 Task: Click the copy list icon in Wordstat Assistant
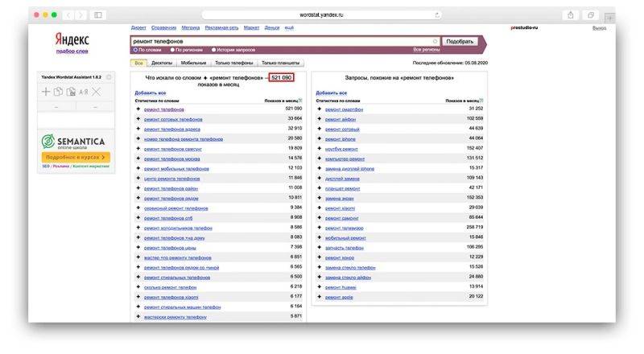58,92
